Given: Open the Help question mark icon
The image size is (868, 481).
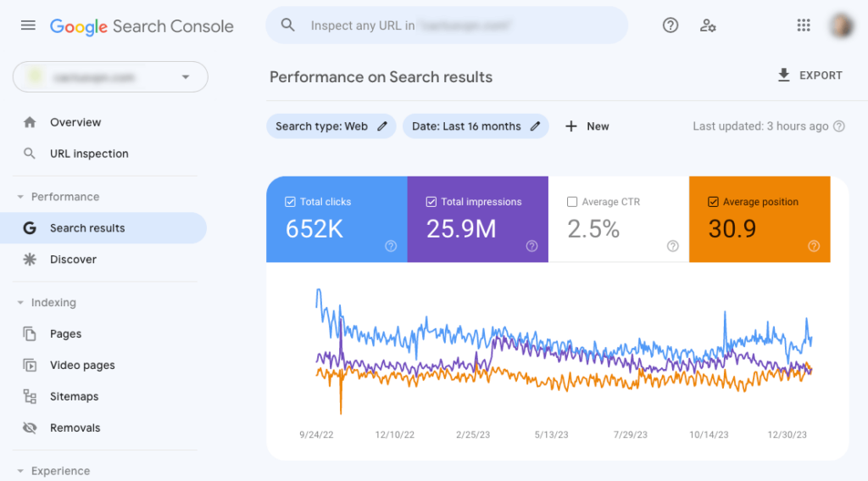Looking at the screenshot, I should pos(670,25).
